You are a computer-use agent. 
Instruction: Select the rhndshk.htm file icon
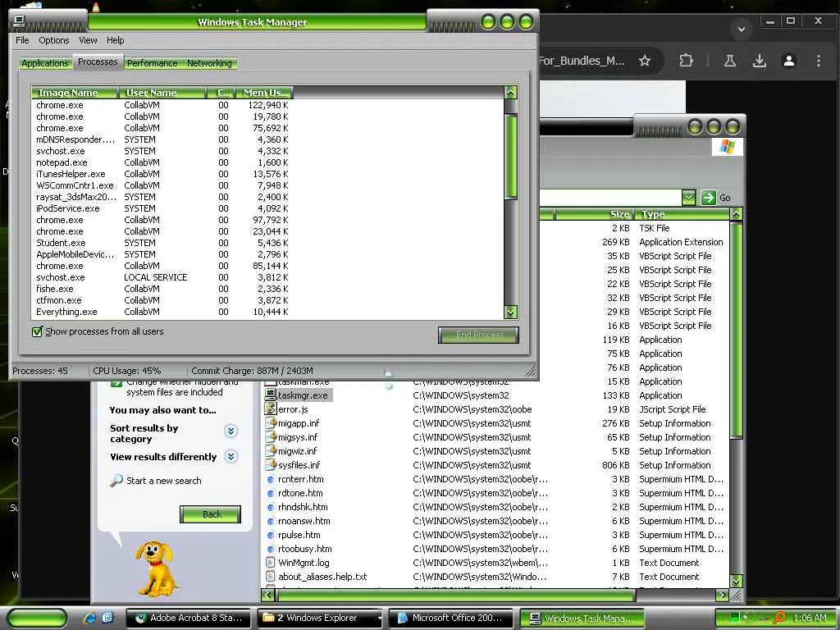271,507
